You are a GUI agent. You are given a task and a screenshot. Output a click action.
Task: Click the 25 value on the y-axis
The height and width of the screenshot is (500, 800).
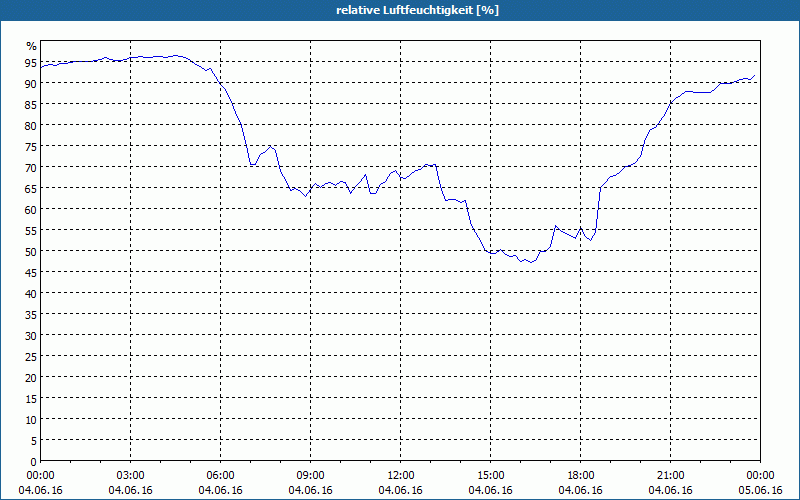pos(31,356)
